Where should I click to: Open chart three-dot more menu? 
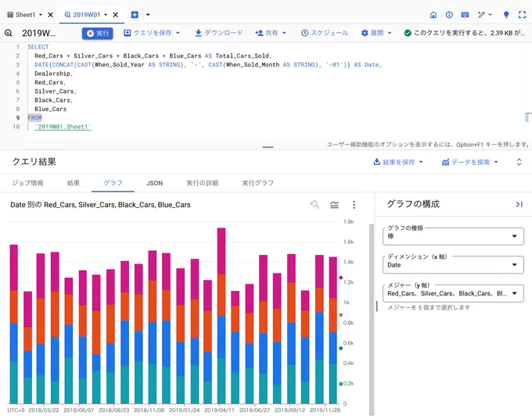coord(354,204)
